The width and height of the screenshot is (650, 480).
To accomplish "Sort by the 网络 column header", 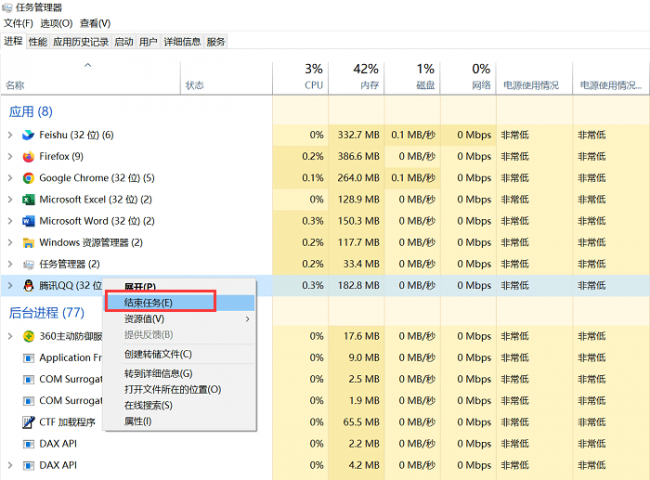I will point(468,78).
